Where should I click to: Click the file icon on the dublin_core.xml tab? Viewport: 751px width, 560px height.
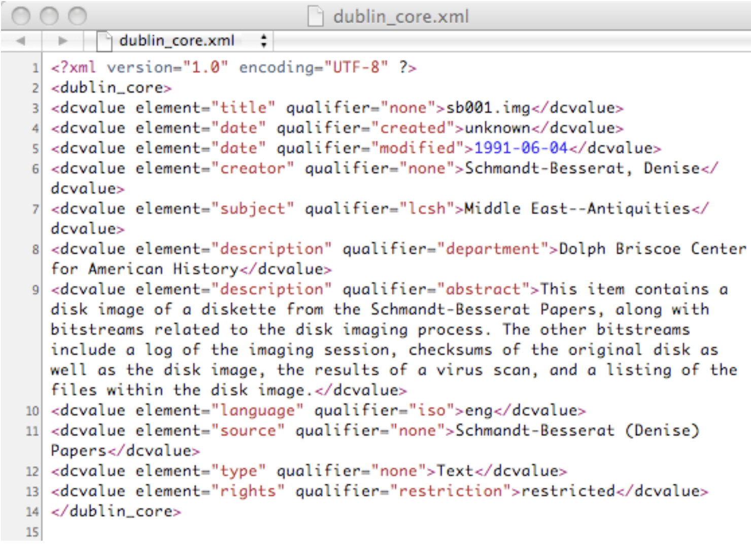104,40
